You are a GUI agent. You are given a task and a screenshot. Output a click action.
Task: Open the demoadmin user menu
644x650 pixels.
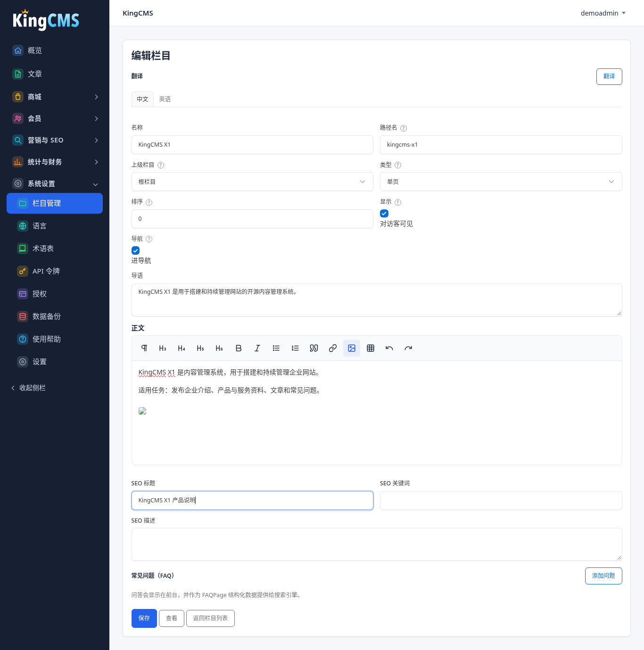tap(603, 13)
